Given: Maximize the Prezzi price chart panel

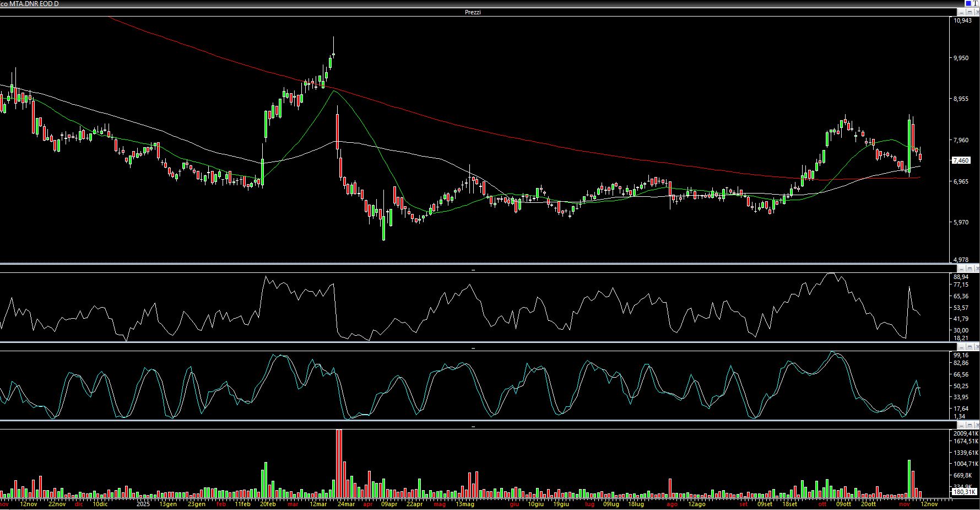Looking at the screenshot, I should pyautogui.click(x=969, y=12).
